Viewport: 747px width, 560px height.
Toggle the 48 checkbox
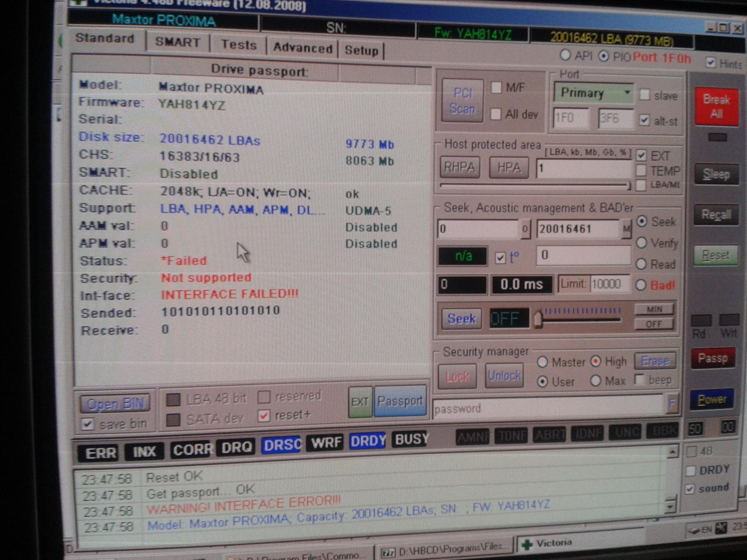(x=692, y=451)
